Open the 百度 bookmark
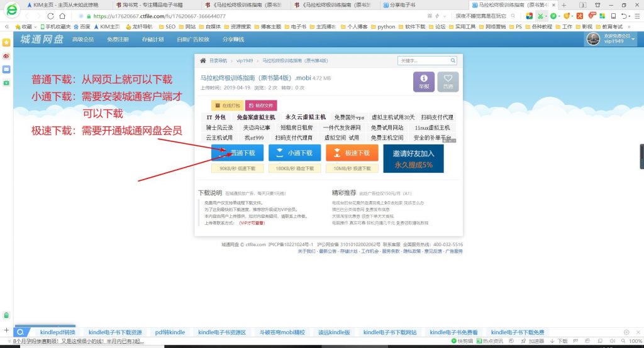 82,26
